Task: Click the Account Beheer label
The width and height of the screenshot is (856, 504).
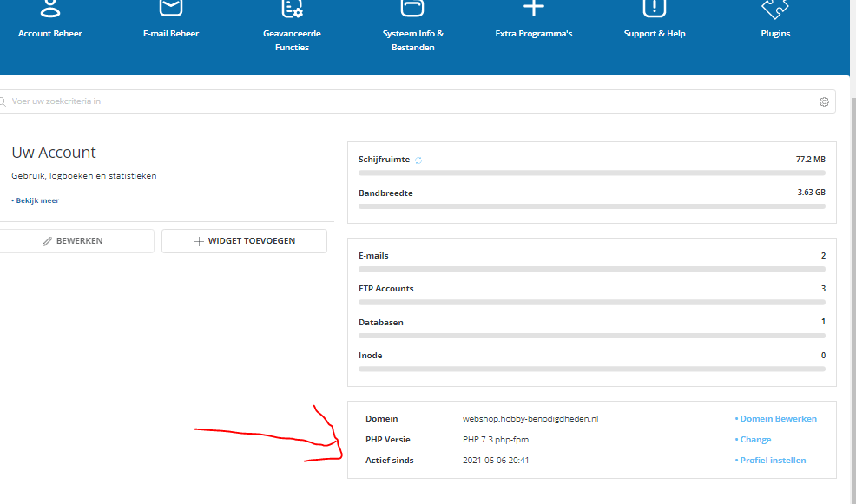Action: click(50, 33)
